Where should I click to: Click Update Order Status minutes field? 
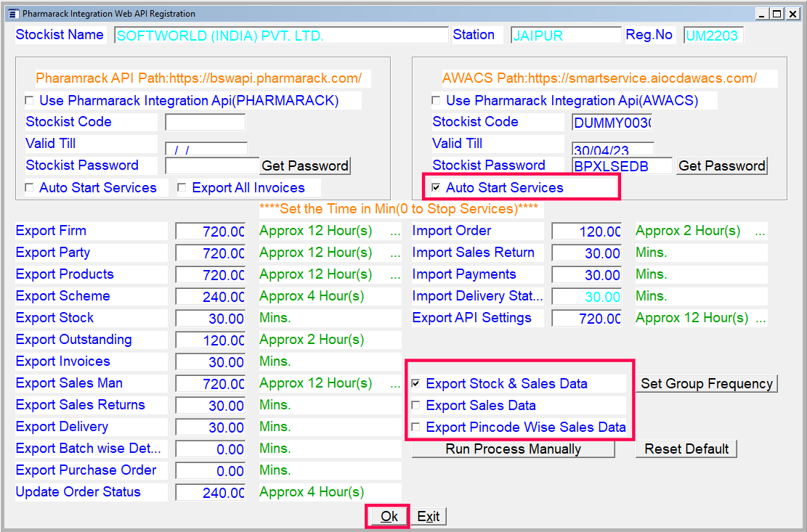click(211, 492)
